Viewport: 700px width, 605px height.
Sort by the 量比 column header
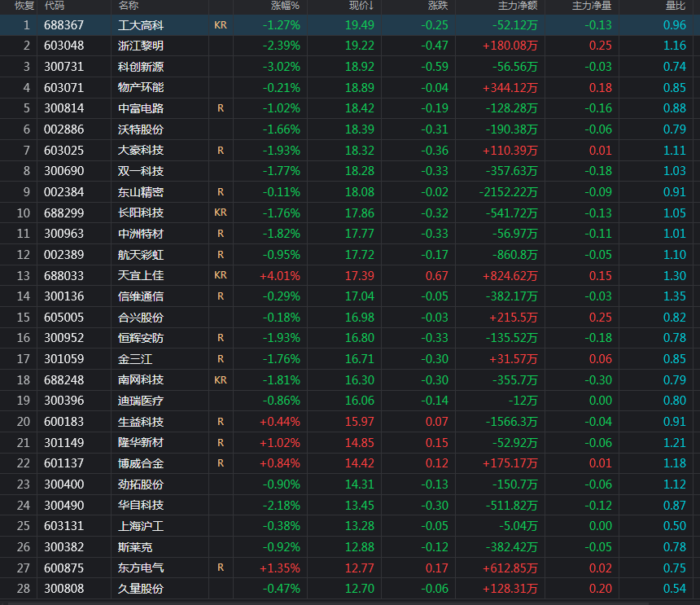click(x=675, y=6)
